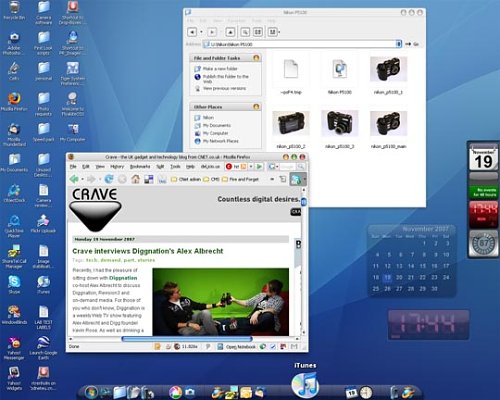Expand the address dropdown in the Nikon P5100 window
The height and width of the screenshot is (400, 500).
(x=398, y=44)
